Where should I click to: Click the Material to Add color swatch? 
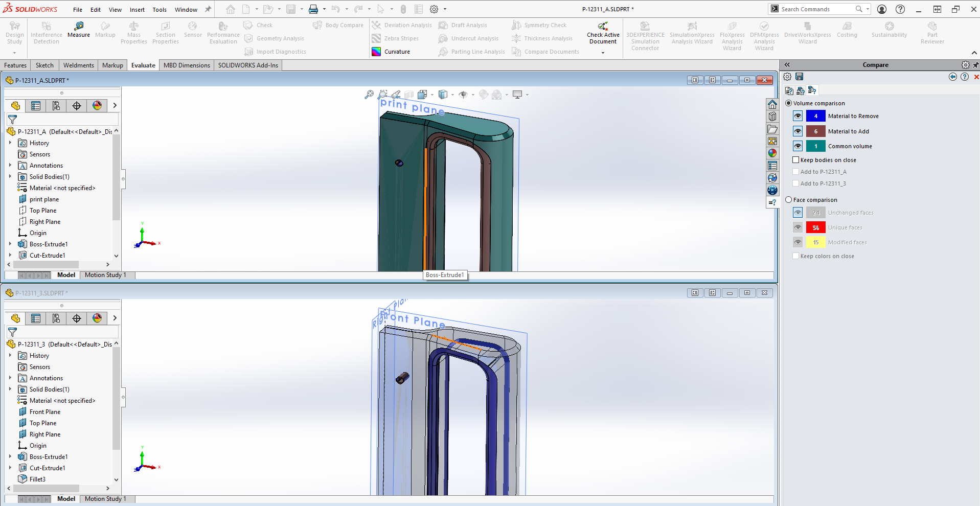(x=815, y=131)
